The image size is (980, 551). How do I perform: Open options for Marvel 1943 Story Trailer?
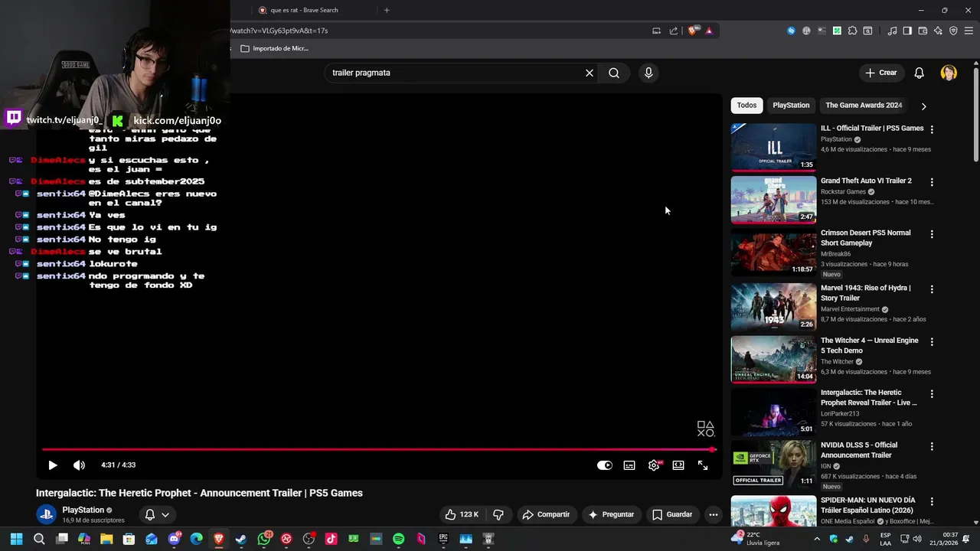932,290
